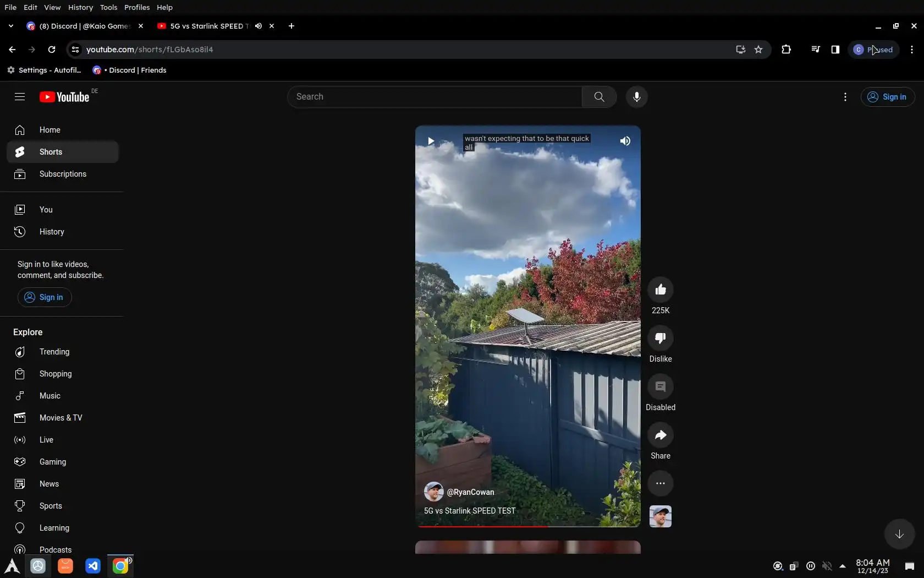Open the View menu

pyautogui.click(x=52, y=7)
